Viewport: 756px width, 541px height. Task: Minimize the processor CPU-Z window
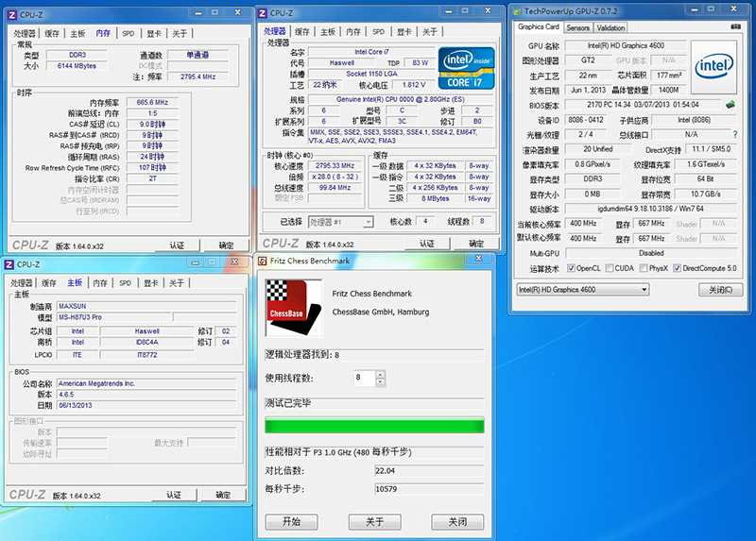pyautogui.click(x=449, y=11)
